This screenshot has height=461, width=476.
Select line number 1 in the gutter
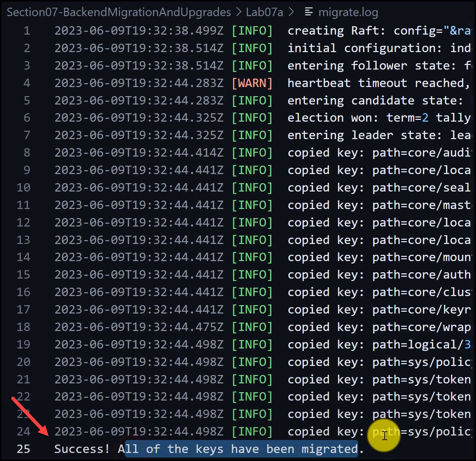(x=27, y=30)
